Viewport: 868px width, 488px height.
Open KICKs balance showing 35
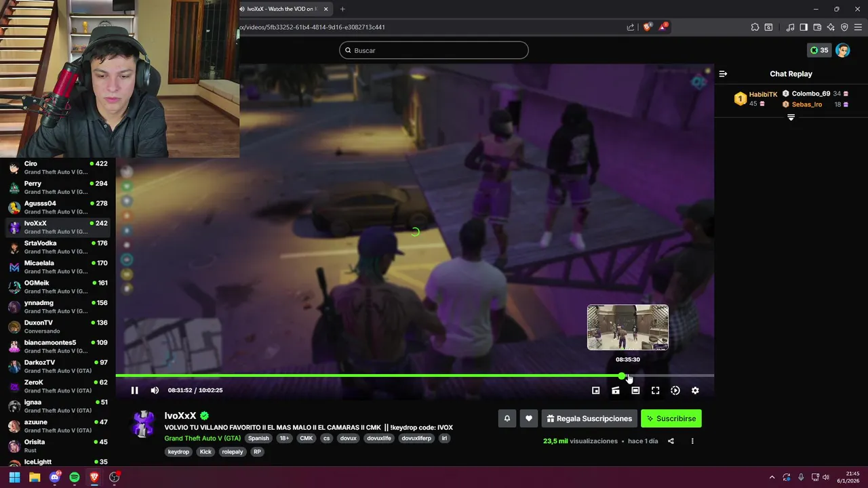[818, 50]
